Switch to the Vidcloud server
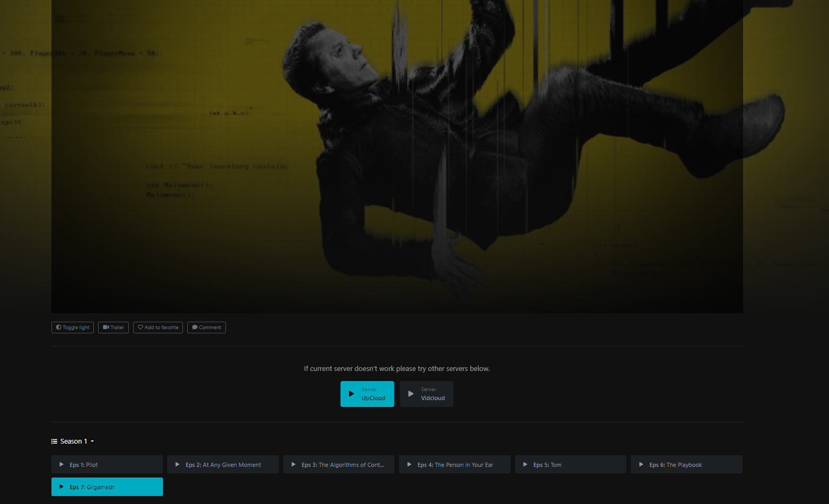829x504 pixels. (x=426, y=394)
